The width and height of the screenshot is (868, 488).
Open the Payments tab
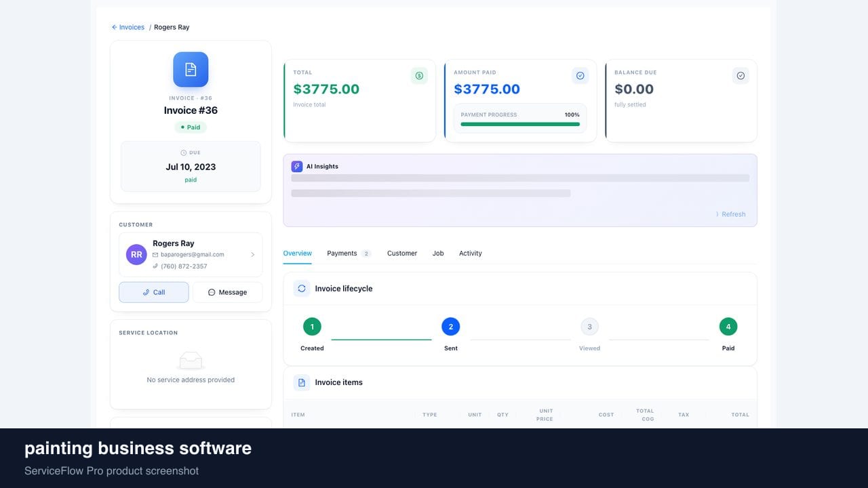349,253
